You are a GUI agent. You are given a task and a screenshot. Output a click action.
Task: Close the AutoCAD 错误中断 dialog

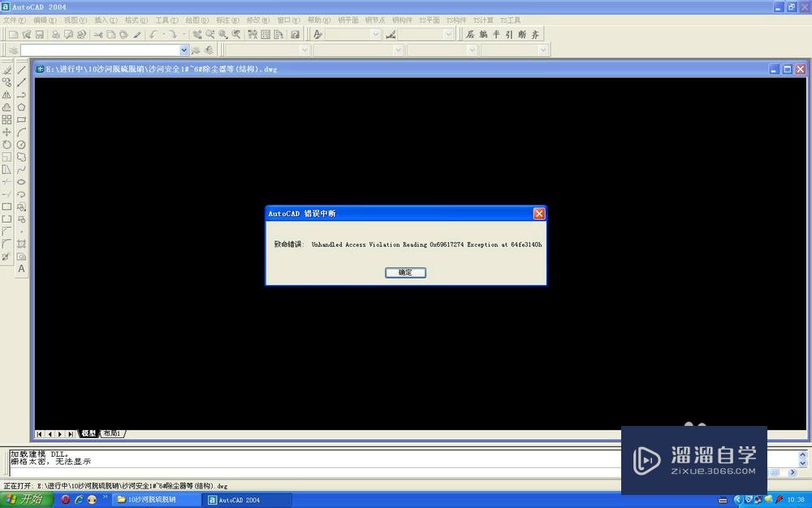click(x=539, y=214)
